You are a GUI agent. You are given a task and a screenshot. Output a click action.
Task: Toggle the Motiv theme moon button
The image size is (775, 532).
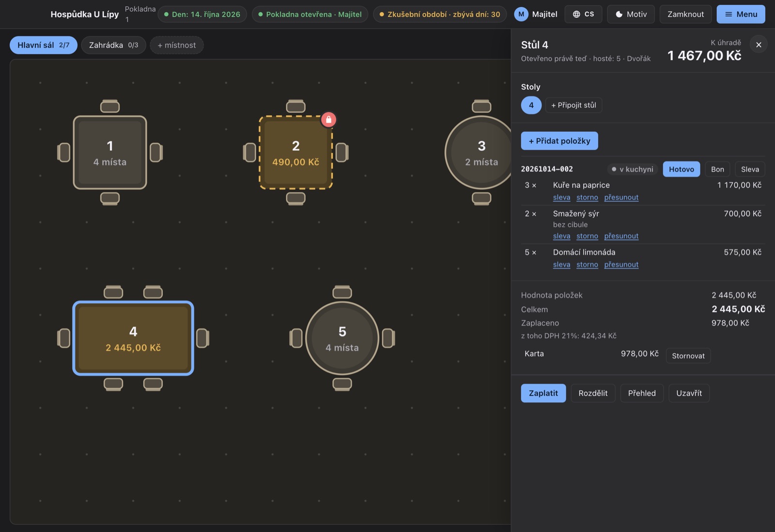click(x=631, y=14)
